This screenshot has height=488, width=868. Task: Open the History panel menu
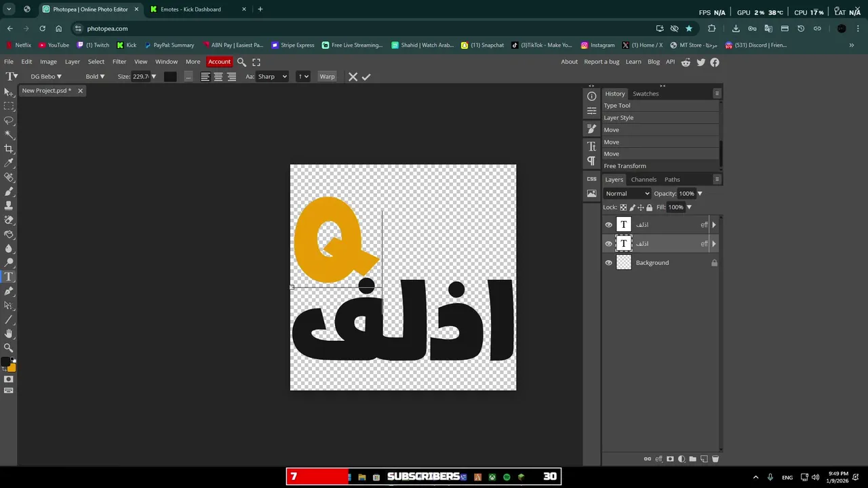[717, 94]
